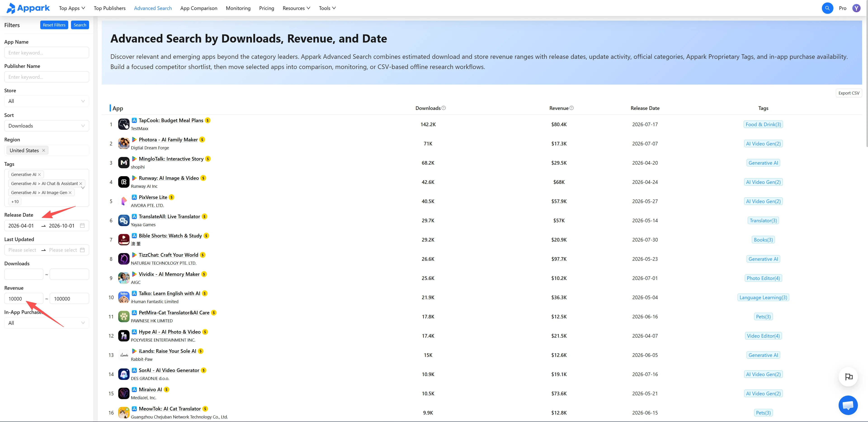868x422 pixels.
Task: Click the Downloads column help icon
Action: [443, 108]
